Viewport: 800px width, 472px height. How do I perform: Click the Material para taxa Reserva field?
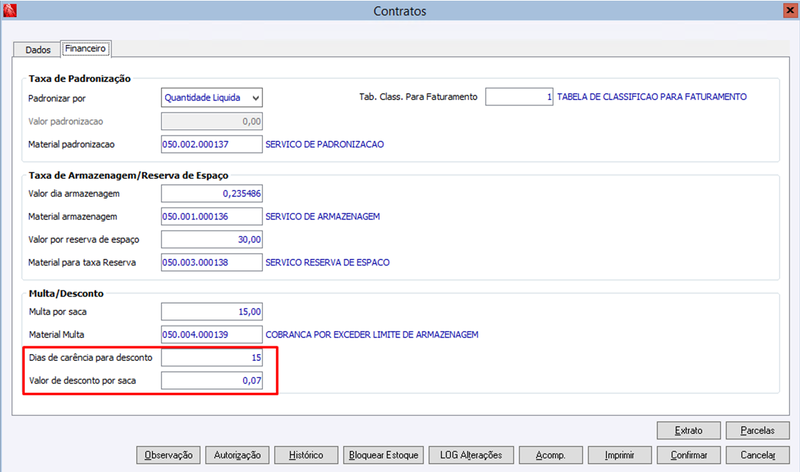[x=212, y=262]
